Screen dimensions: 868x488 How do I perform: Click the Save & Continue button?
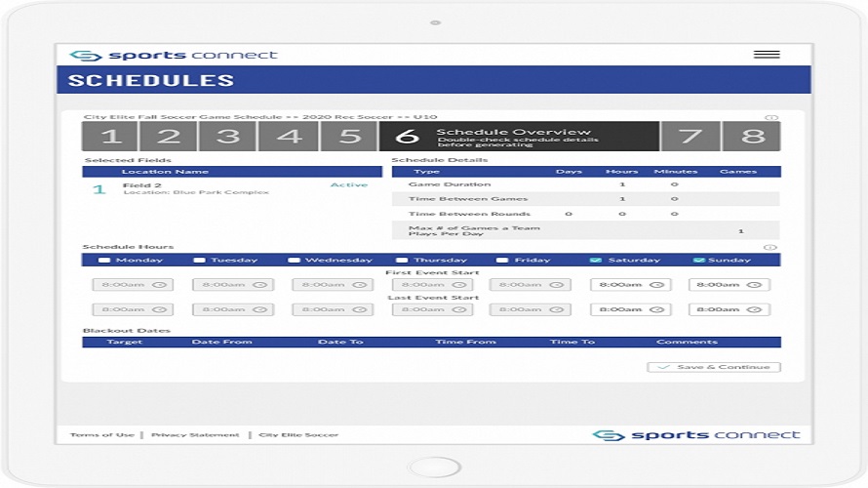tap(714, 367)
